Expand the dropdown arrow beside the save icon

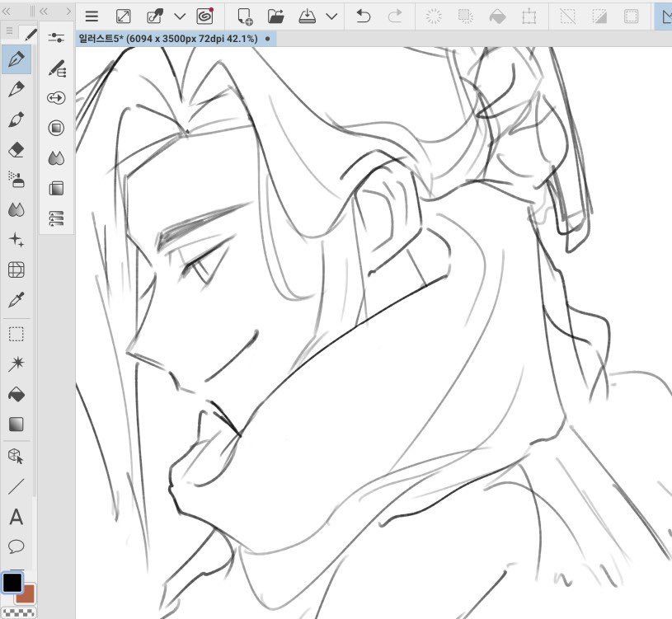coord(331,16)
